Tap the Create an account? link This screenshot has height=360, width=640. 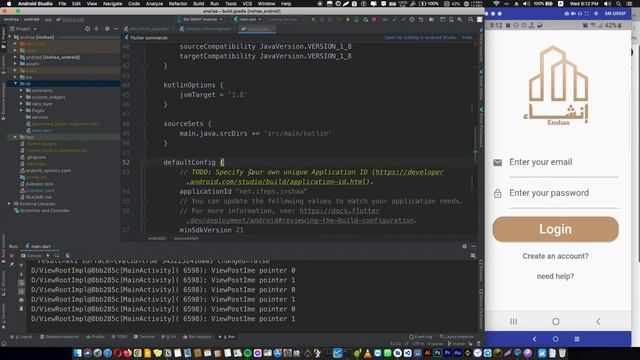(556, 256)
